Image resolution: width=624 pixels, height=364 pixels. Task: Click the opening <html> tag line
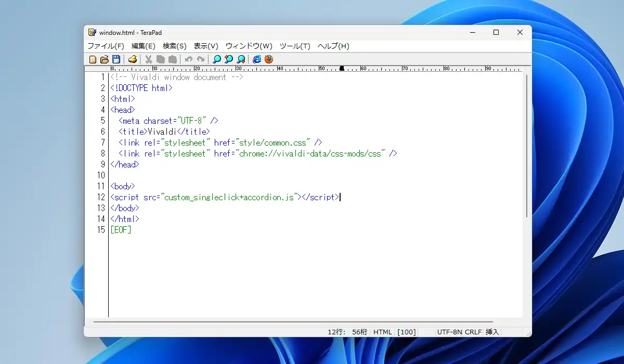123,99
